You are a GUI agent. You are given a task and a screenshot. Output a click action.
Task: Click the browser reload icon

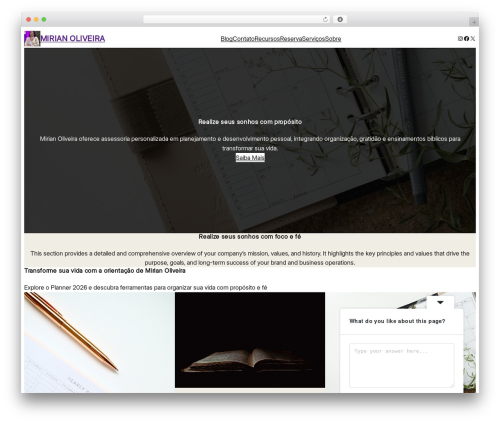pos(325,20)
